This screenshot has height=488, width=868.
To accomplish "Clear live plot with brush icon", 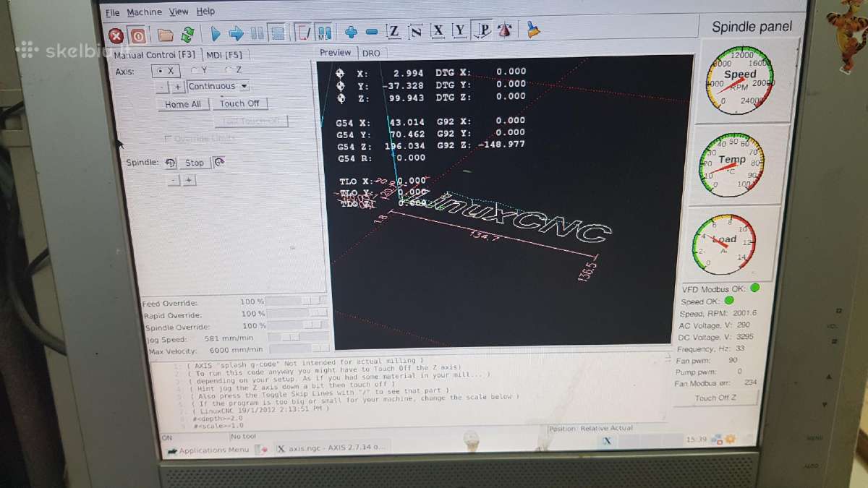I will click(x=533, y=30).
